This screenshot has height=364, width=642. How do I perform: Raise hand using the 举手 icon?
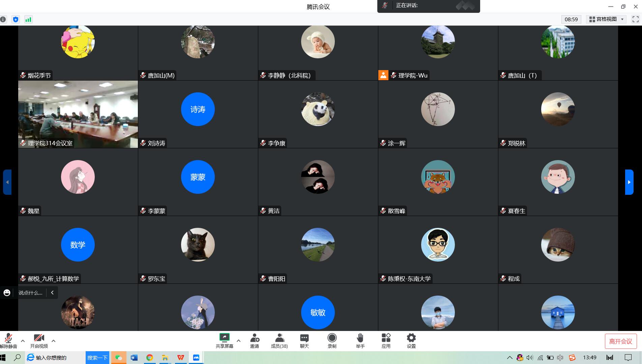tap(360, 340)
